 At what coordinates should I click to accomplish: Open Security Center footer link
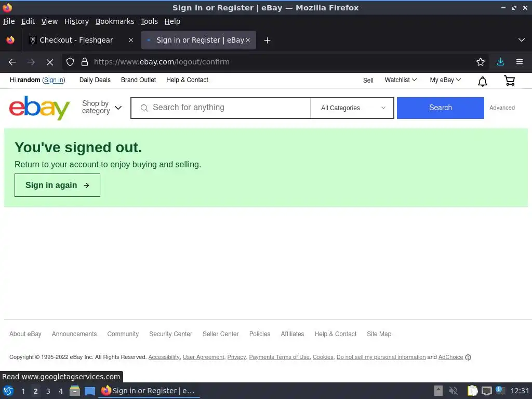click(x=170, y=334)
